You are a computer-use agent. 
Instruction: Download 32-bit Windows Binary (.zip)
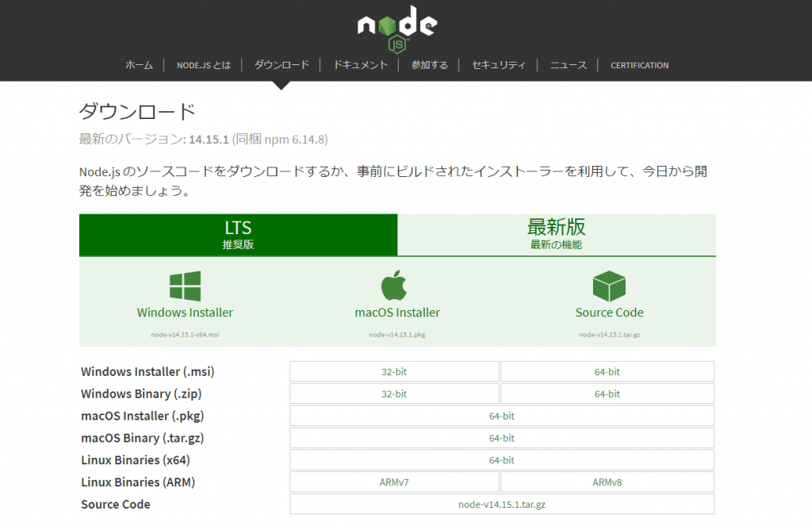394,394
